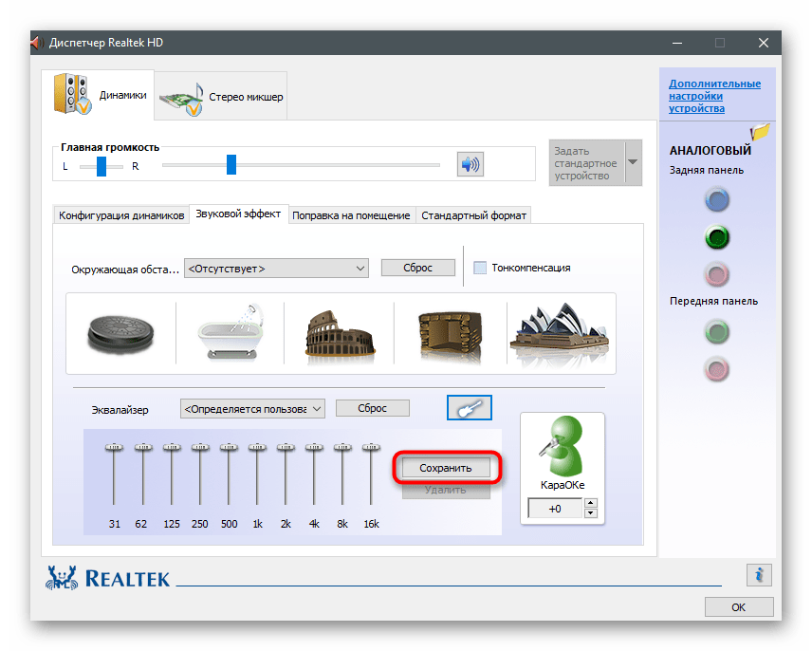Open the info button in bottom right
The width and height of the screenshot is (812, 651).
point(759,574)
